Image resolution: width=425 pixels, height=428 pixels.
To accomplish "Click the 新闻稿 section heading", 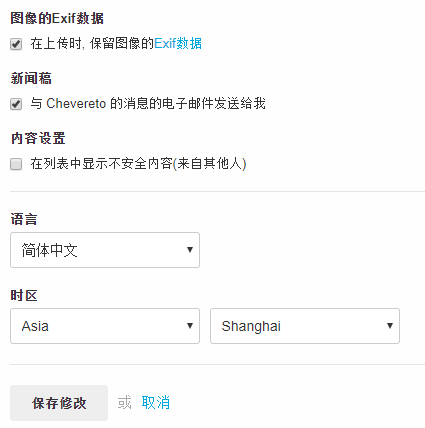I will coord(31,78).
